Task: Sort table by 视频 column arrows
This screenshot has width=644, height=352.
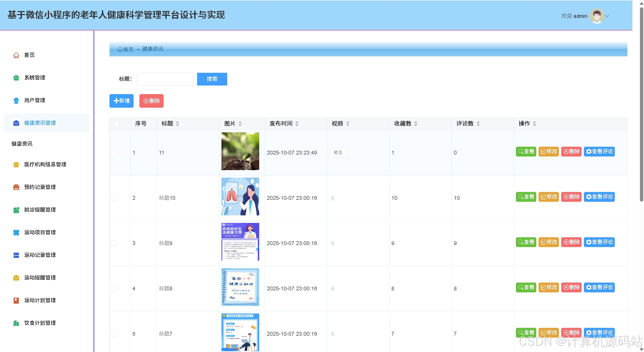Action: [x=348, y=124]
